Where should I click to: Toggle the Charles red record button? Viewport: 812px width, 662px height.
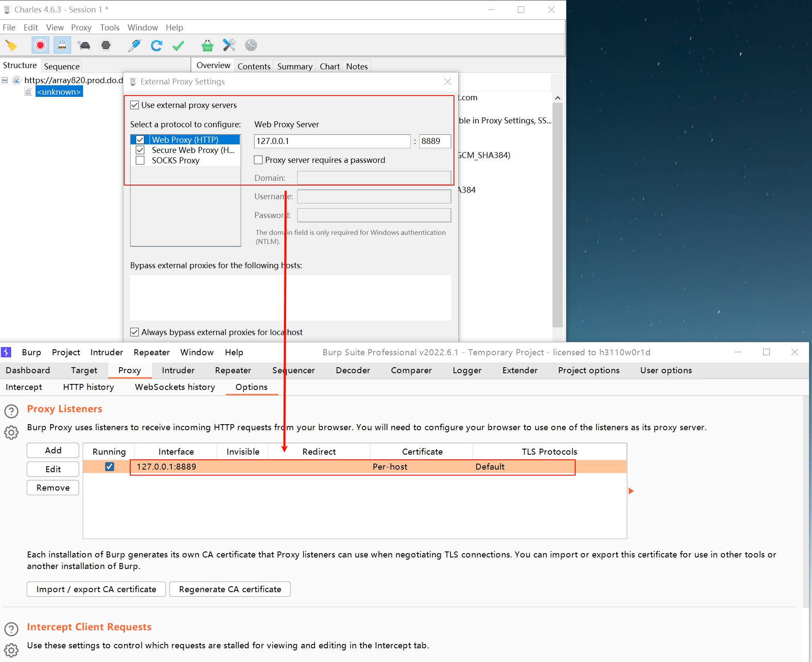coord(40,45)
